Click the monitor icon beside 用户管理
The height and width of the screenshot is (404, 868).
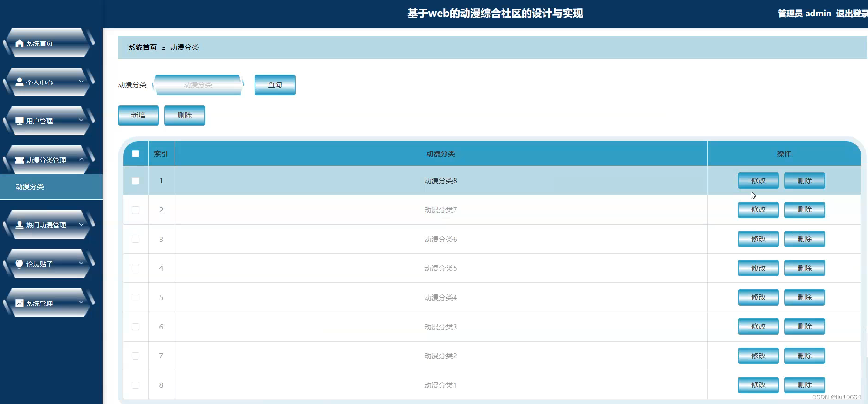point(20,121)
